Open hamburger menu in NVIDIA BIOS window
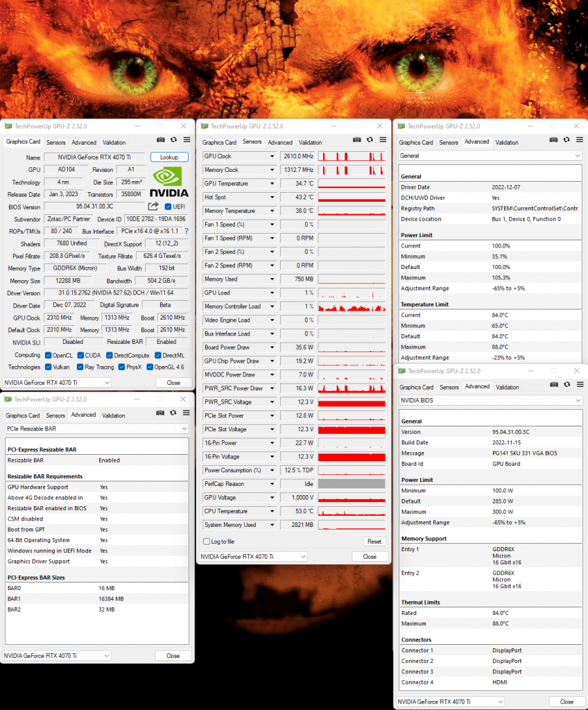 [x=580, y=384]
